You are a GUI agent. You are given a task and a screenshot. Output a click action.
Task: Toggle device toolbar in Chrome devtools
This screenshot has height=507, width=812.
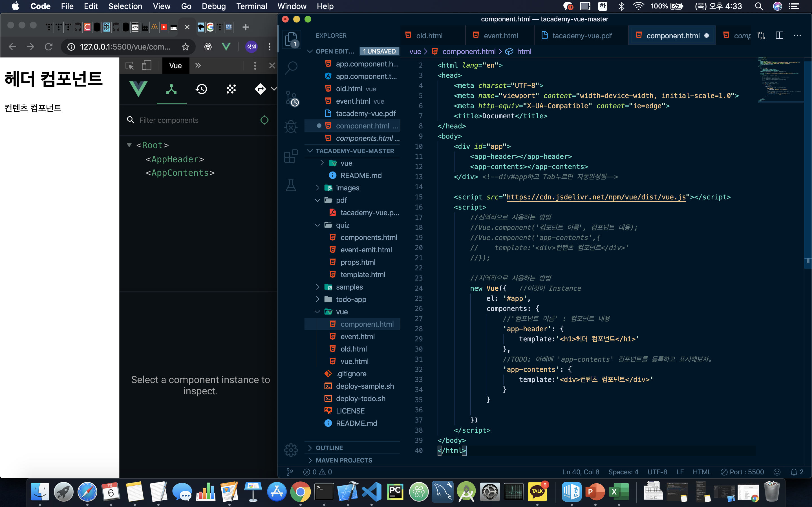(147, 65)
